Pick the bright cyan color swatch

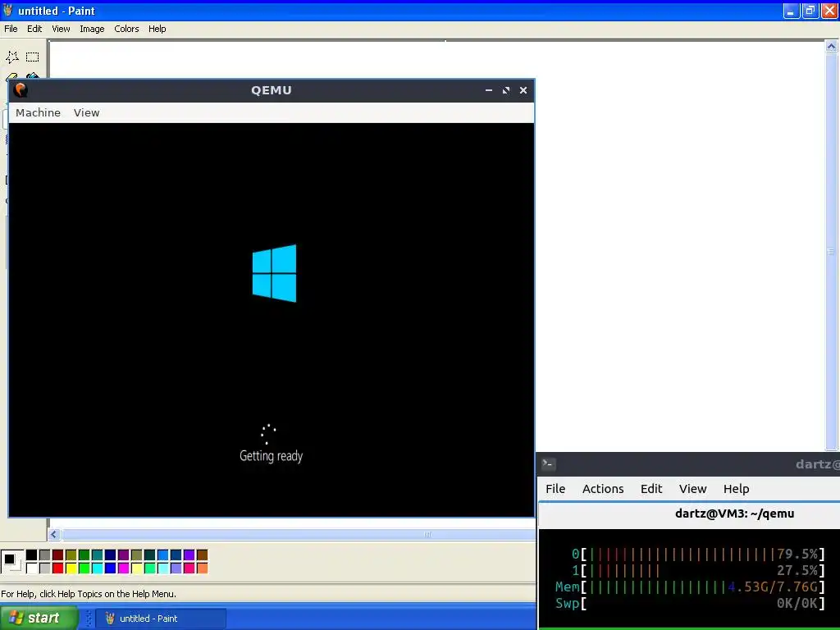click(98, 568)
